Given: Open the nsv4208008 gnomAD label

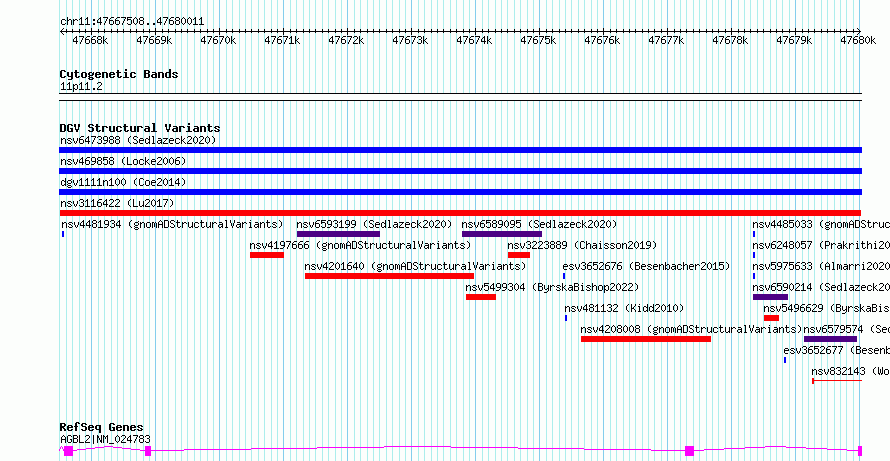Looking at the screenshot, I should [x=691, y=329].
